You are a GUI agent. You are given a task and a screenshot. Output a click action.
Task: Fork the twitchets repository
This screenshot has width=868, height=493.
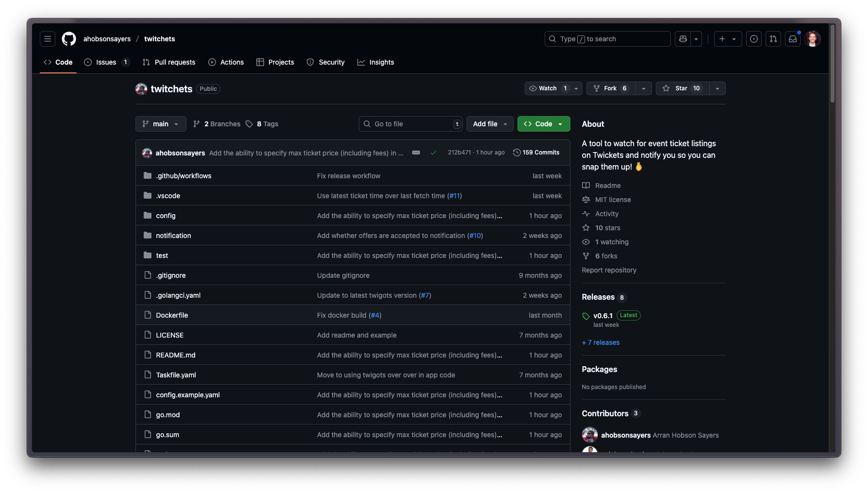(x=611, y=88)
